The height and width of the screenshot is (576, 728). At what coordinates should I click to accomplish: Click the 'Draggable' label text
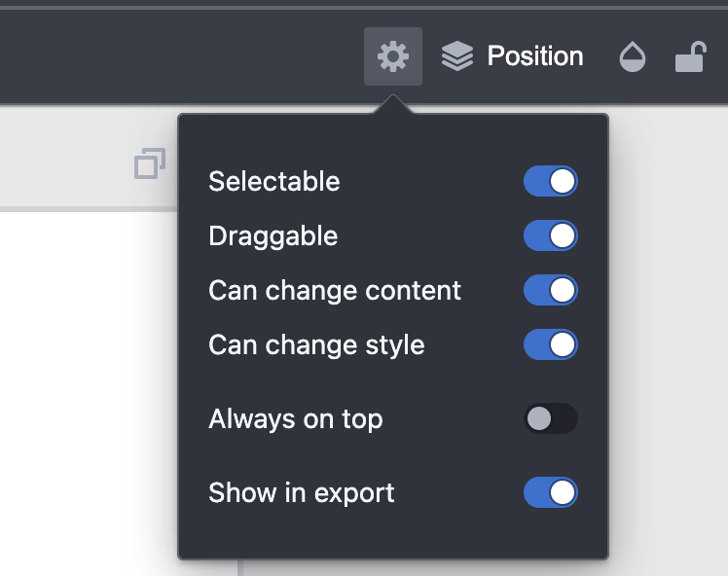pos(273,236)
